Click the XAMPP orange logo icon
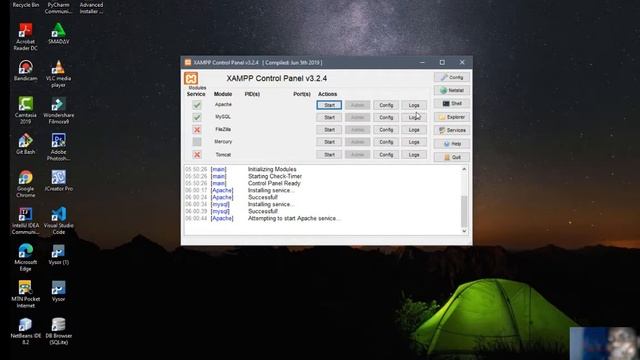 [191, 78]
